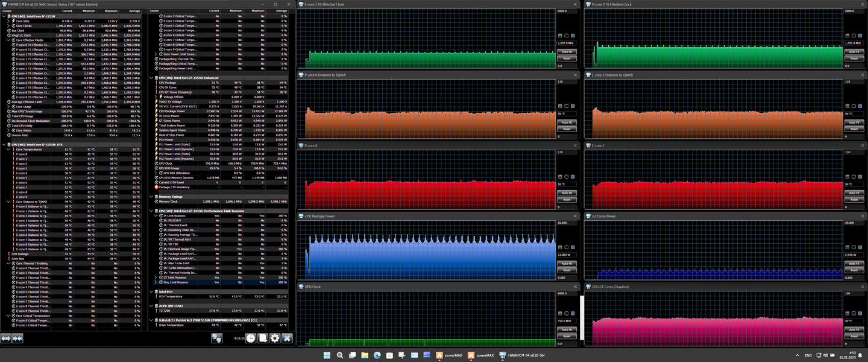Toggle the middle checkbox in the P-core 0 Distance to TjMAX graph

point(566,106)
